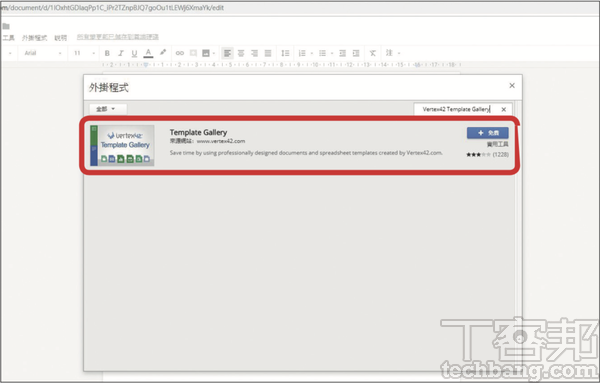This screenshot has width=600, height=383.
Task: Click the tab-stop marker on the ruler
Action: pos(145,65)
